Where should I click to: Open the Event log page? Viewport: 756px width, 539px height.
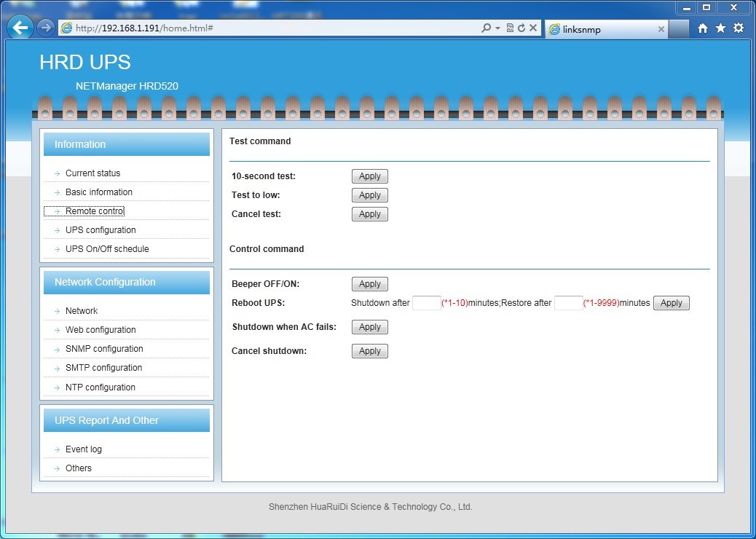click(84, 449)
